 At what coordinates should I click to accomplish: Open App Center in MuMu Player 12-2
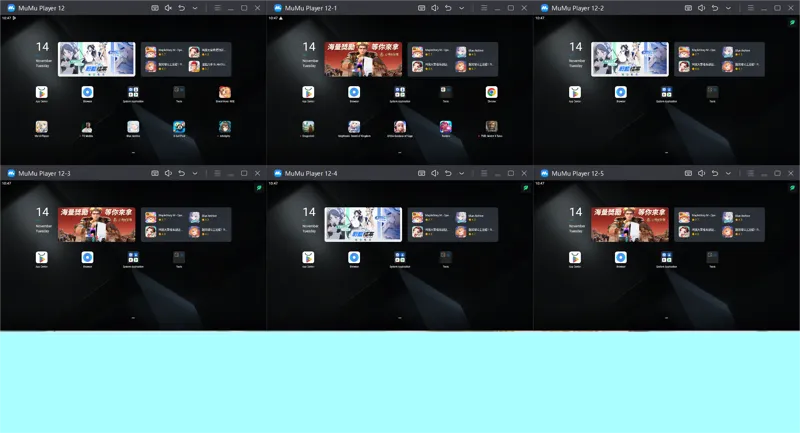[x=575, y=92]
